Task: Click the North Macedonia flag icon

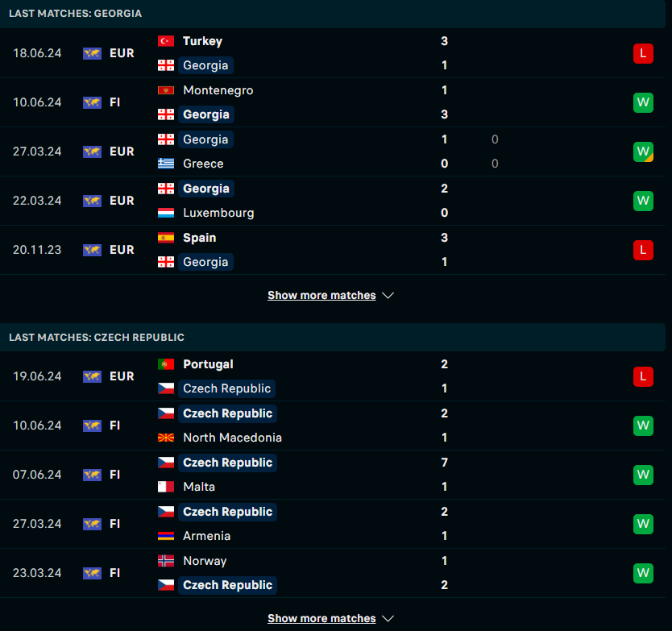Action: (x=166, y=438)
